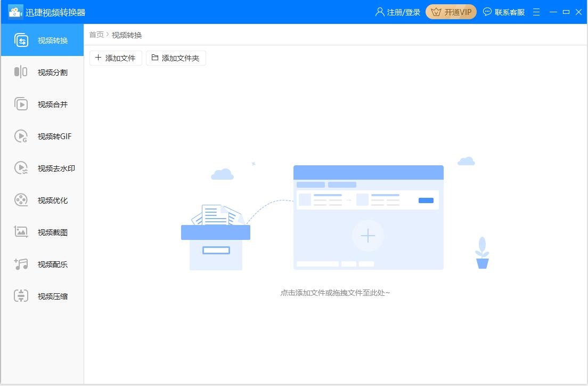Choose the 视频去水印 watermark removal icon
Viewport: 588px width, 386px height.
pos(21,168)
